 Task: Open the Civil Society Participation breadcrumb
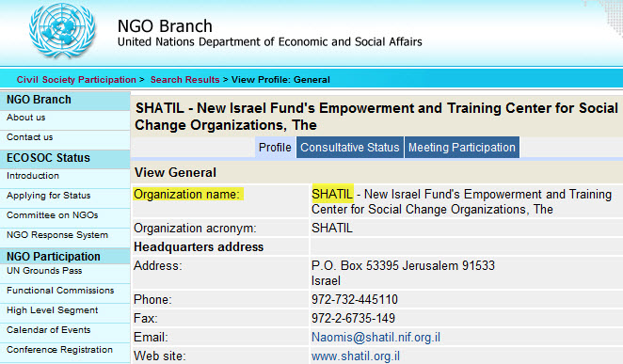click(76, 80)
